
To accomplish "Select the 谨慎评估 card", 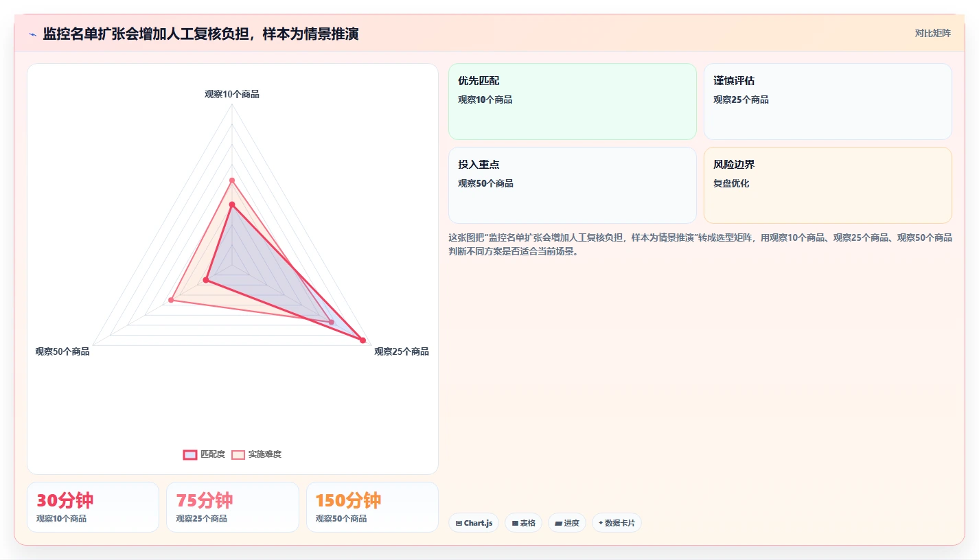I will click(x=828, y=102).
